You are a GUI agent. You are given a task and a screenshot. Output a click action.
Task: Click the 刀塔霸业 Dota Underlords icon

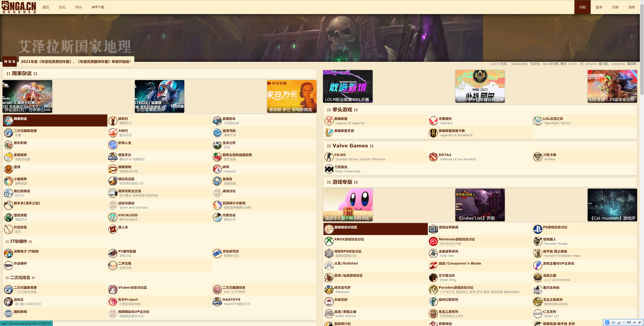[329, 169]
